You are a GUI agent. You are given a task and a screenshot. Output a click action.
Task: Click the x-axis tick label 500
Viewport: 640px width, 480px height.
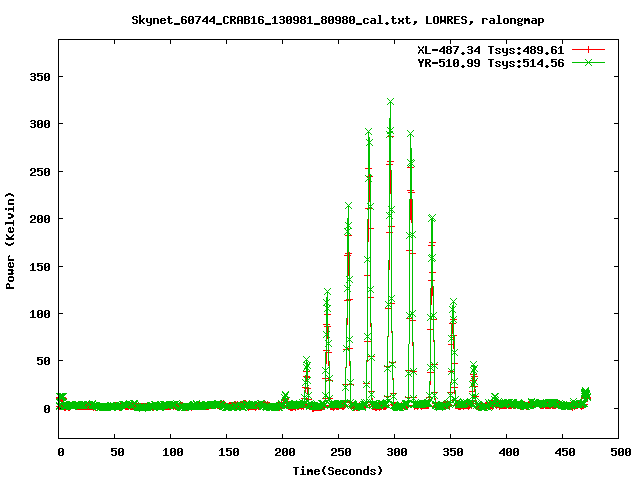pos(620,452)
